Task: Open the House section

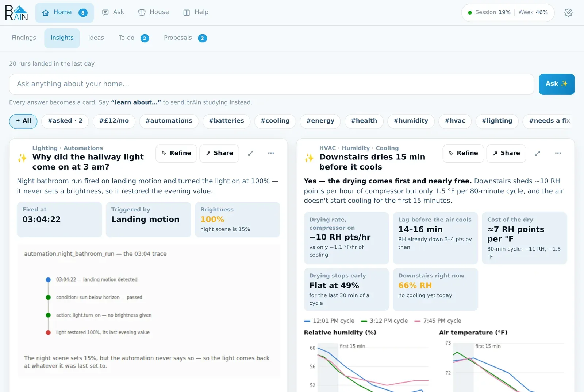Action: pyautogui.click(x=154, y=12)
